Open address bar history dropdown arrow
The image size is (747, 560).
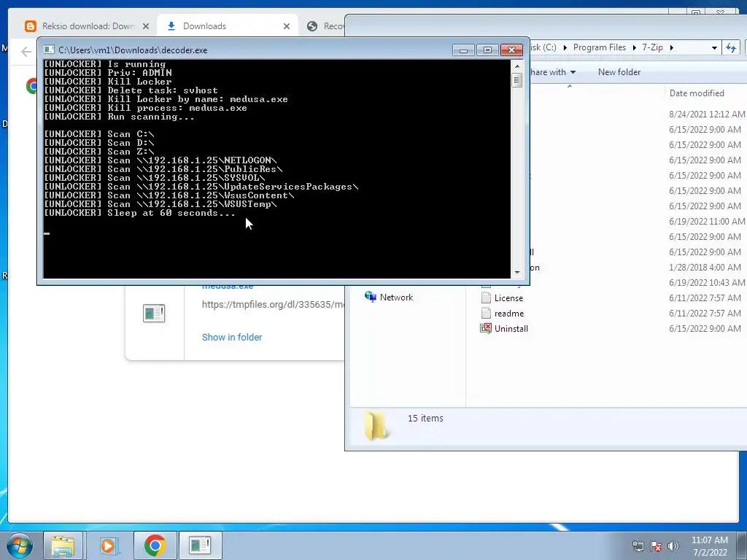(x=714, y=47)
